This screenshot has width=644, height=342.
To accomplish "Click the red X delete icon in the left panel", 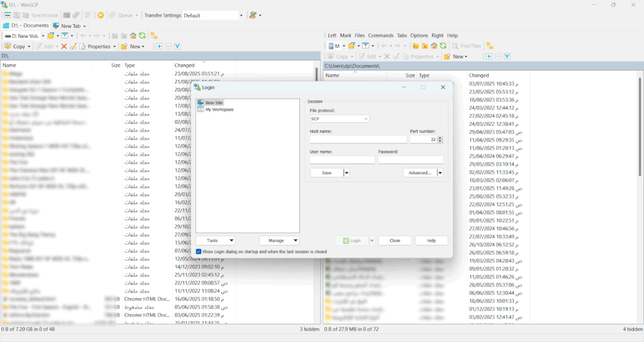I will [x=64, y=47].
